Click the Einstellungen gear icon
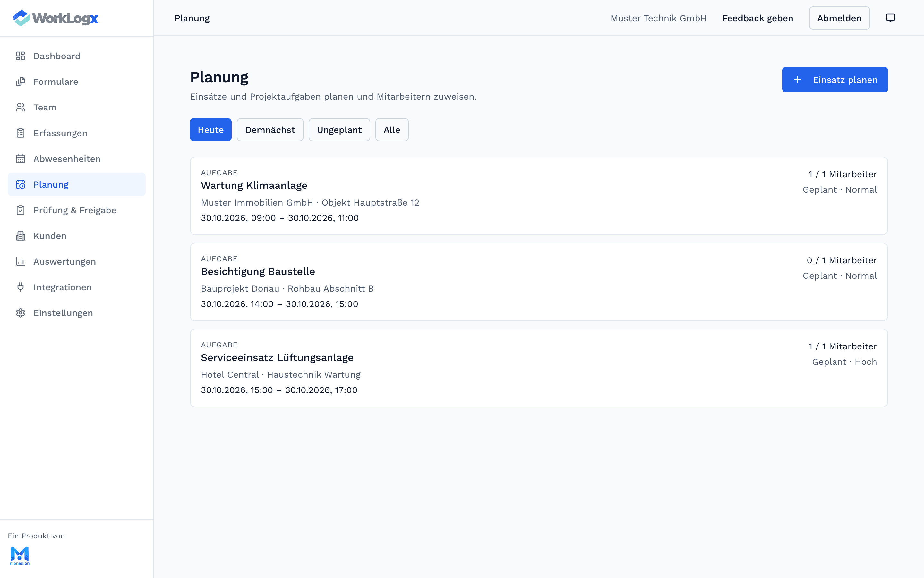Screen dimensions: 924x578 21,313
